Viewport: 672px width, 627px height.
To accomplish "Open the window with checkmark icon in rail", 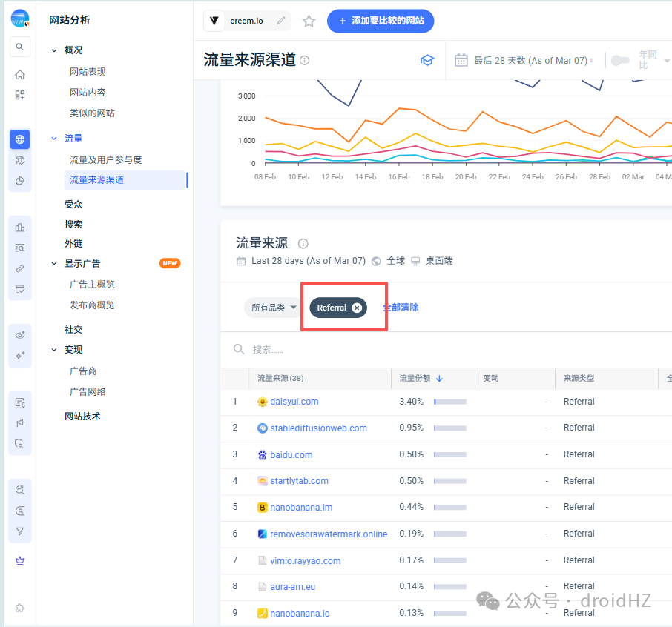I will (x=20, y=289).
